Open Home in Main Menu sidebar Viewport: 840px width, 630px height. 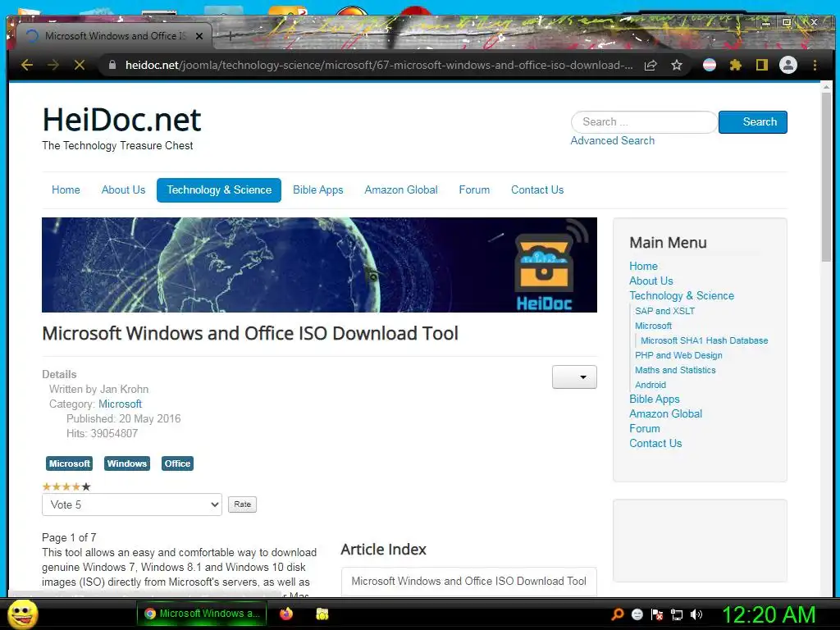point(643,267)
